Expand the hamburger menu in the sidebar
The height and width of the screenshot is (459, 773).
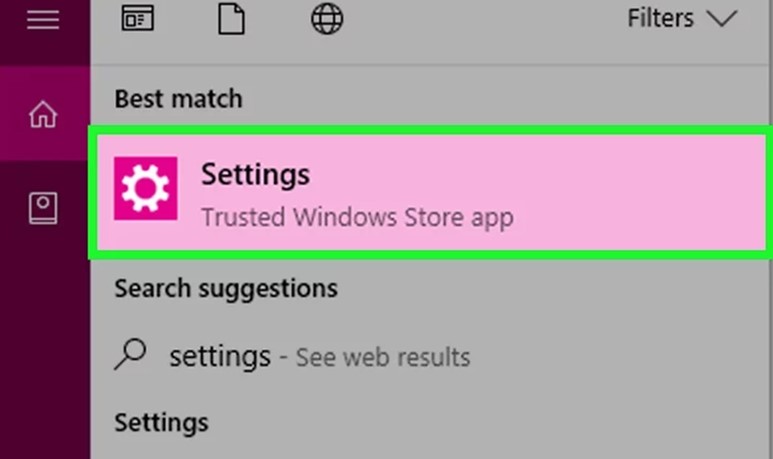pyautogui.click(x=43, y=19)
